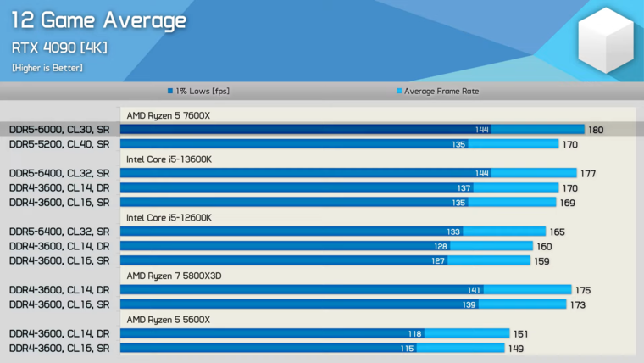The width and height of the screenshot is (644, 363).
Task: Click the i5-13600K 'DDR5-6400, CL32, SR' label
Action: pyautogui.click(x=59, y=173)
